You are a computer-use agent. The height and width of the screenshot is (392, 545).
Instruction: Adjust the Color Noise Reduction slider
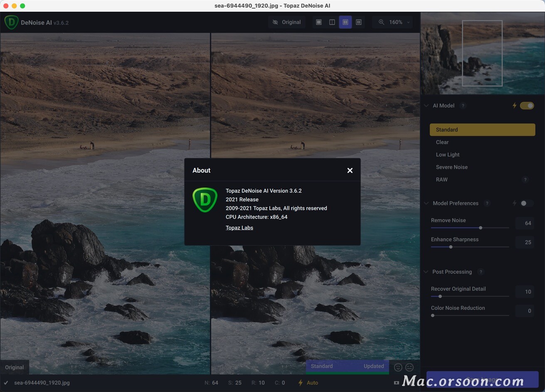point(470,316)
